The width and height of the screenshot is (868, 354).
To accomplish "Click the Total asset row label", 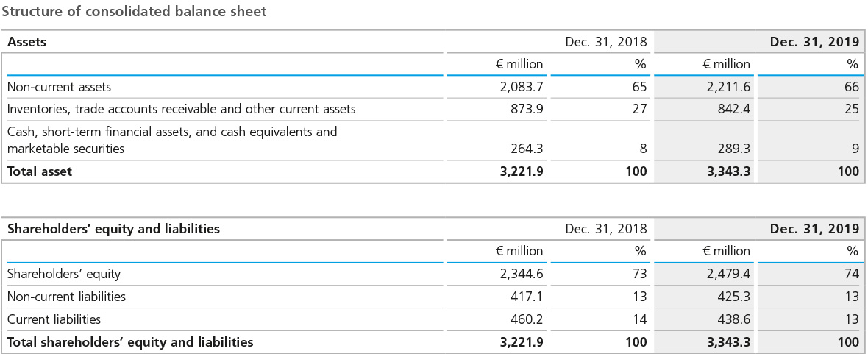I will click(40, 171).
